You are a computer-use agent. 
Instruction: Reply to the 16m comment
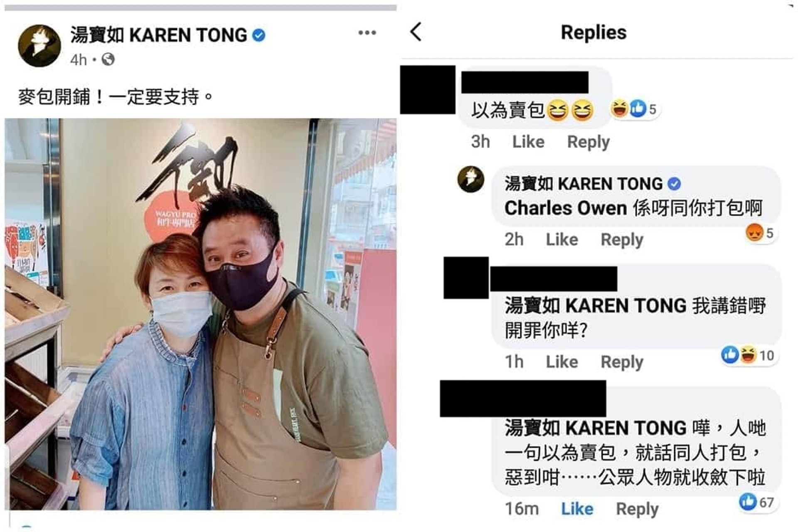[x=637, y=509]
